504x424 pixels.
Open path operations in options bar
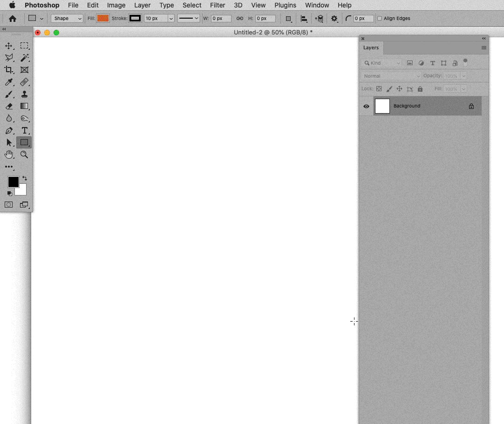tap(289, 19)
